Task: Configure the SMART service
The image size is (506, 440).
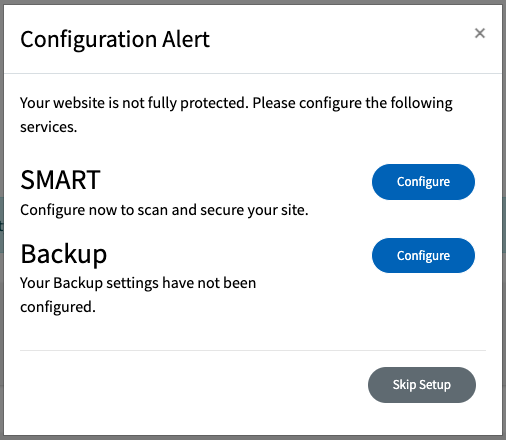Action: tap(423, 182)
